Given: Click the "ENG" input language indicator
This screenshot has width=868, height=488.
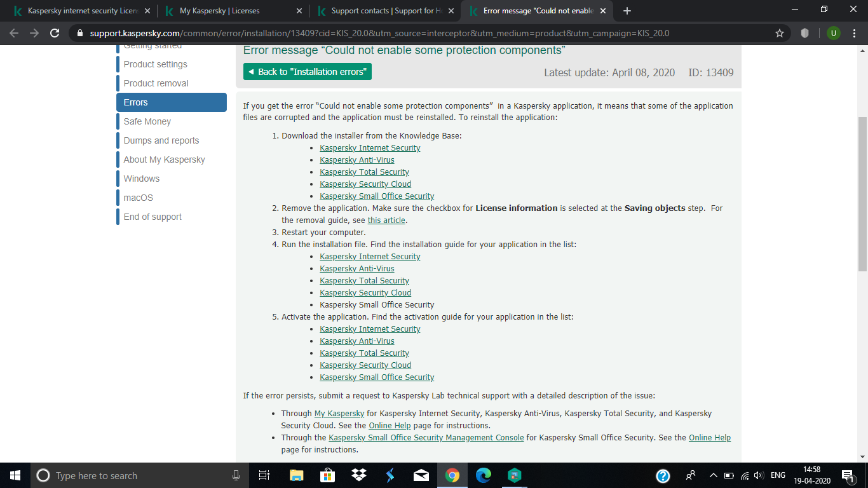Looking at the screenshot, I should (778, 475).
